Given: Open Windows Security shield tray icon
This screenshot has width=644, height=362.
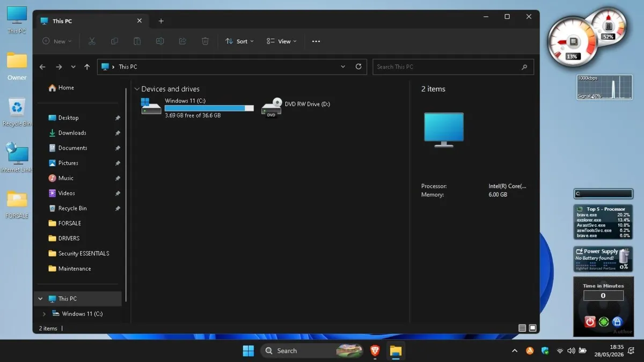Looking at the screenshot, I should pyautogui.click(x=545, y=351).
